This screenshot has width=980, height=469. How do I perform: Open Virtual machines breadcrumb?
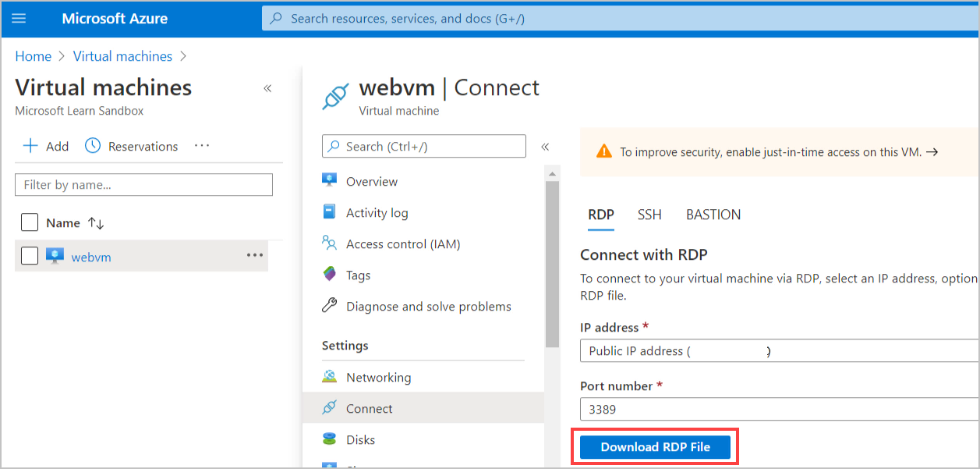(x=122, y=56)
